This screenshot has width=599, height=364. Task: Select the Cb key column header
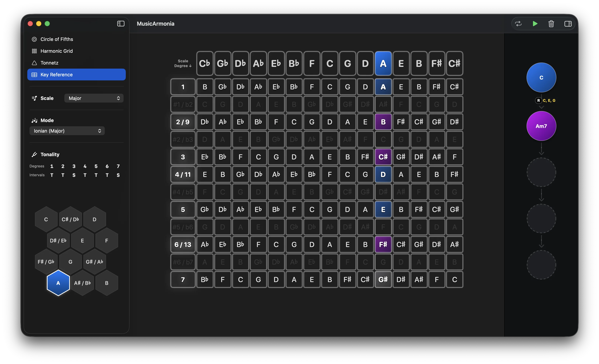tap(205, 63)
